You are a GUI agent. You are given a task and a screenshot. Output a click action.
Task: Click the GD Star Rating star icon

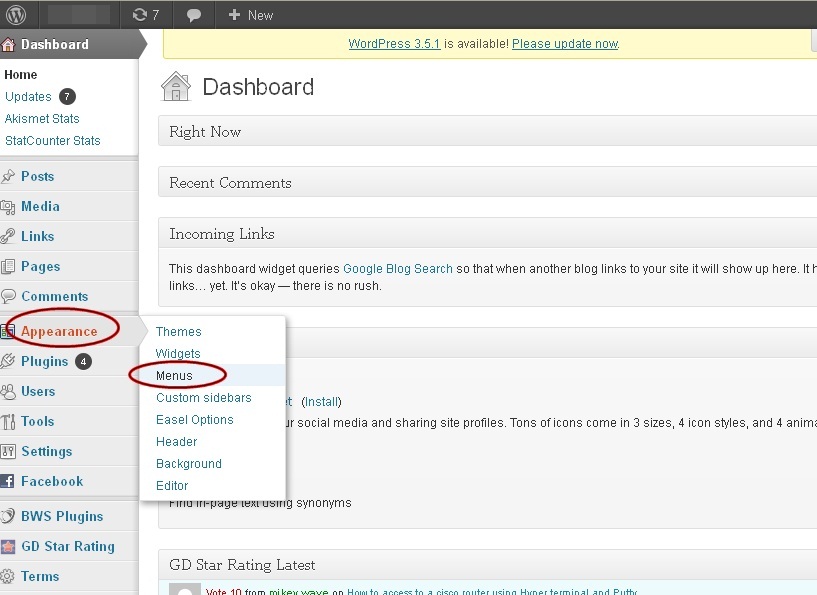point(8,547)
